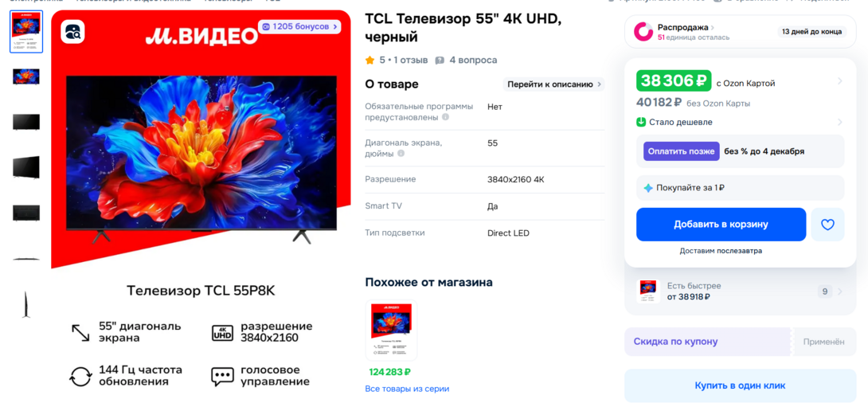Click 'Добавить в корзину' button
Image resolution: width=868 pixels, height=403 pixels.
721,225
